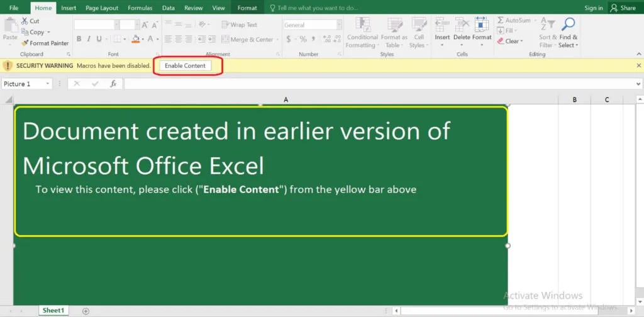Click the Delete cells icon
The image size is (644, 317).
click(462, 25)
